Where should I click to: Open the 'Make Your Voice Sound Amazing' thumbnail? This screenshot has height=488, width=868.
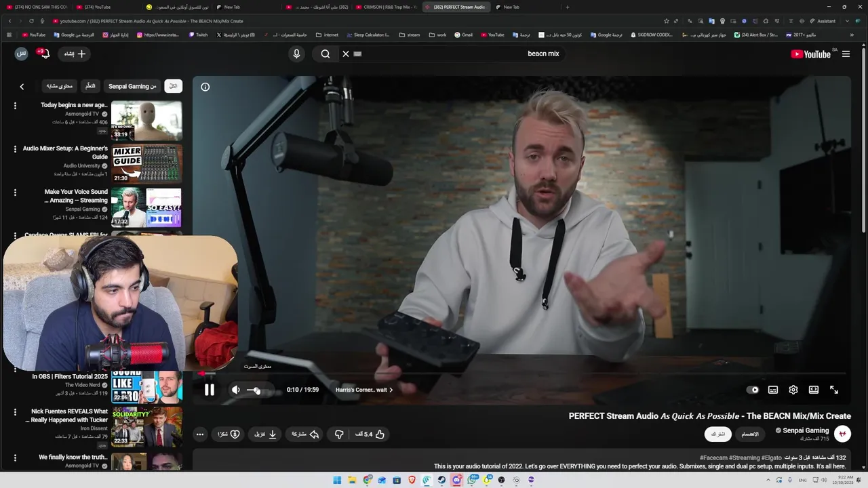pyautogui.click(x=146, y=207)
